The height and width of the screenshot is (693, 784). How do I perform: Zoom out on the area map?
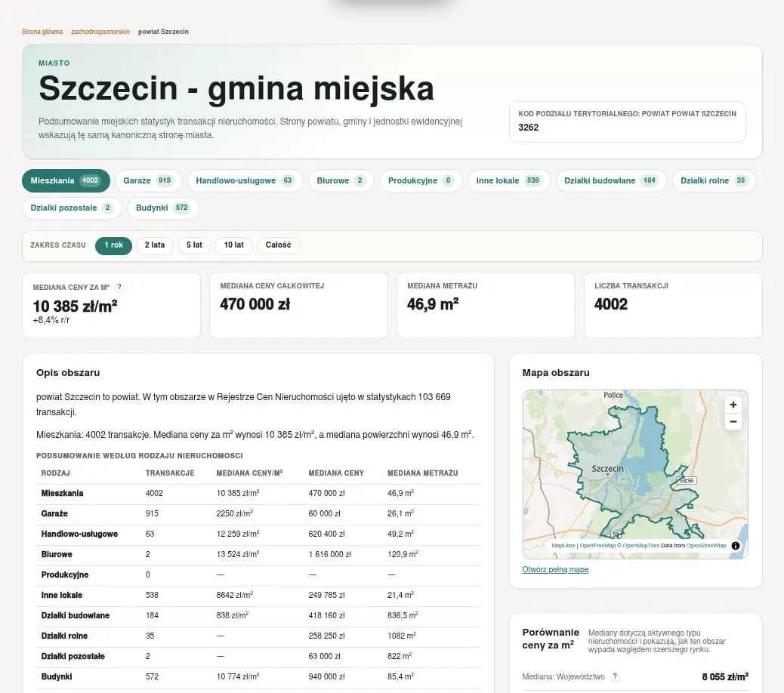point(733,422)
